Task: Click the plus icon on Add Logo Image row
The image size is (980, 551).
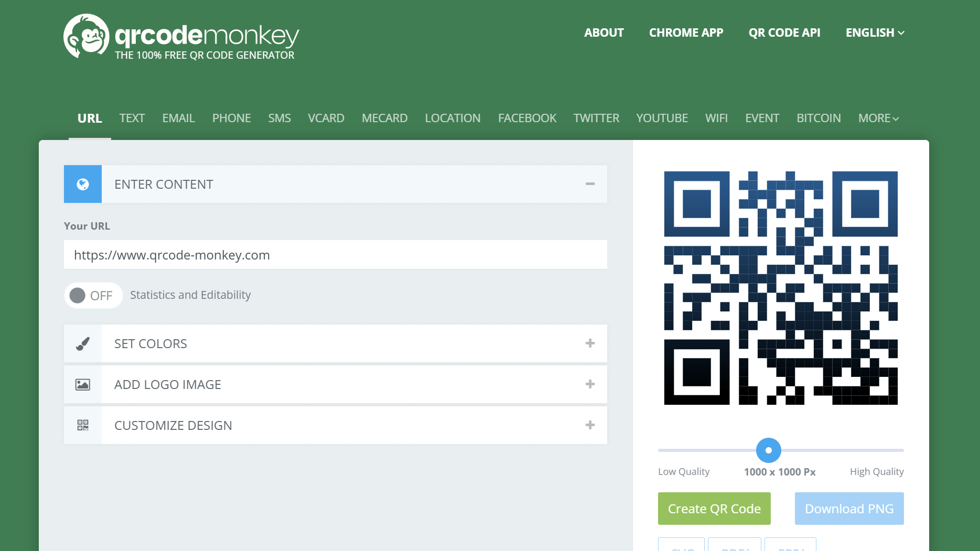Action: pyautogui.click(x=590, y=384)
